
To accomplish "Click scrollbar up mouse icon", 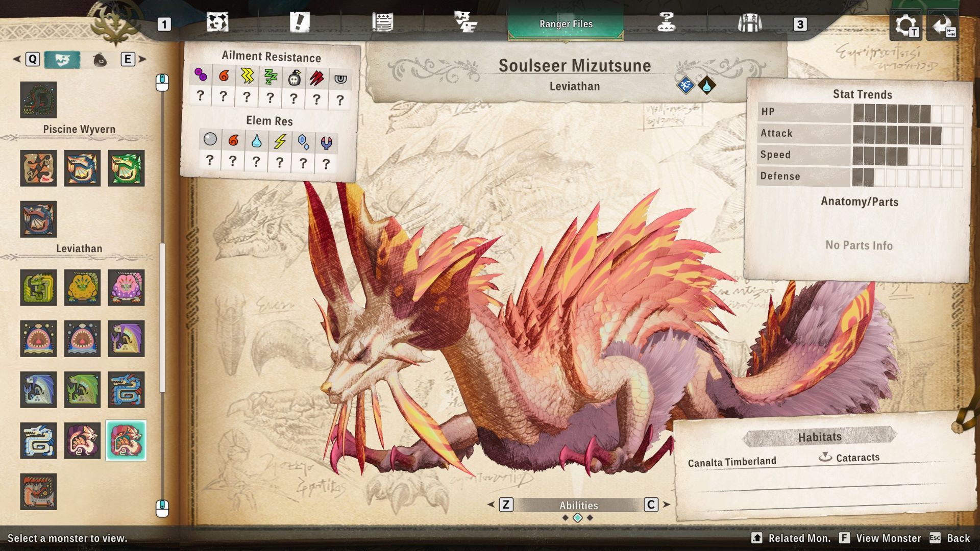I will [x=162, y=83].
